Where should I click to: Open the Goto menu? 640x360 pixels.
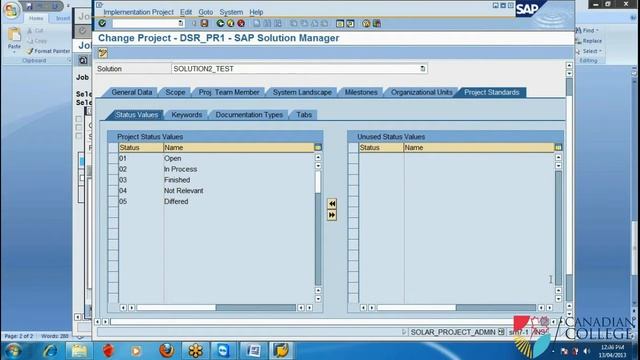tap(206, 12)
